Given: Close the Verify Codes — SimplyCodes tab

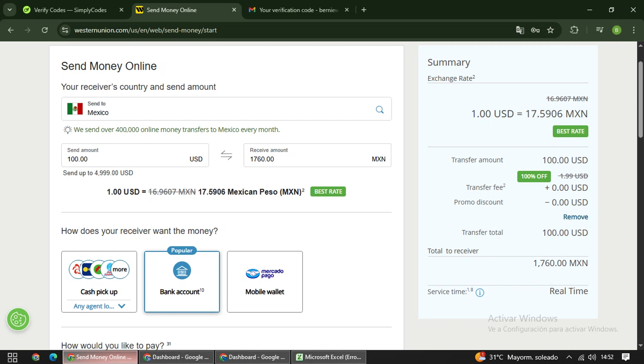Looking at the screenshot, I should (122, 10).
